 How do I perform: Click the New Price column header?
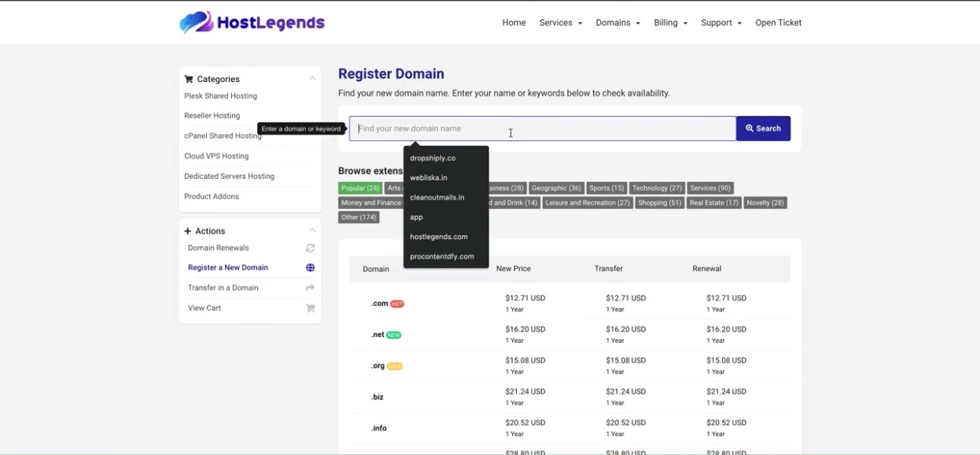pyautogui.click(x=514, y=269)
